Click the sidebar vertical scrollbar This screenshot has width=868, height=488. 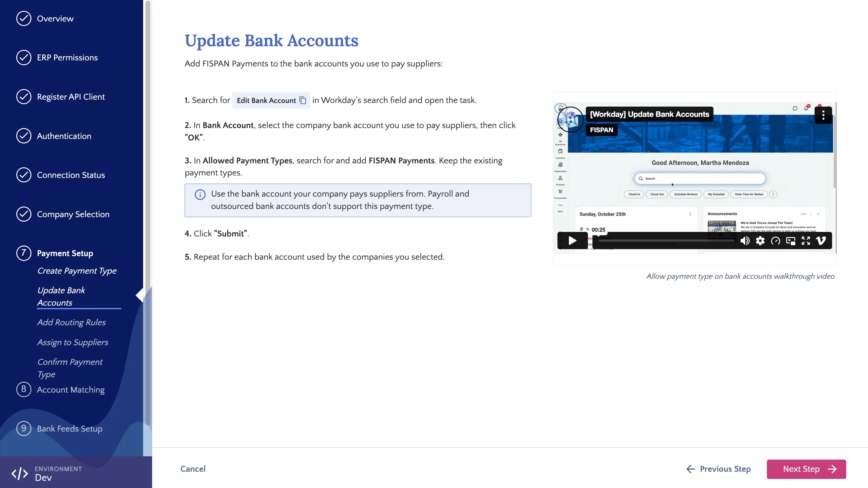click(x=148, y=213)
